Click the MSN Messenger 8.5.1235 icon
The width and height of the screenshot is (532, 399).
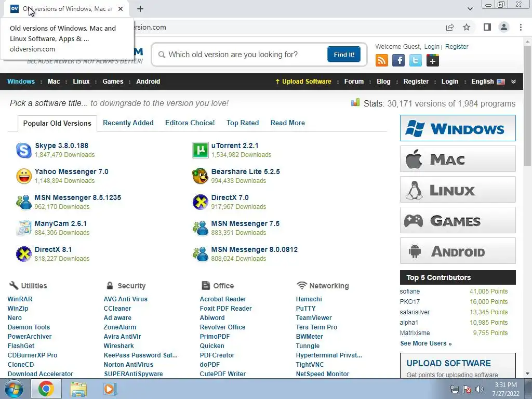[x=24, y=202]
